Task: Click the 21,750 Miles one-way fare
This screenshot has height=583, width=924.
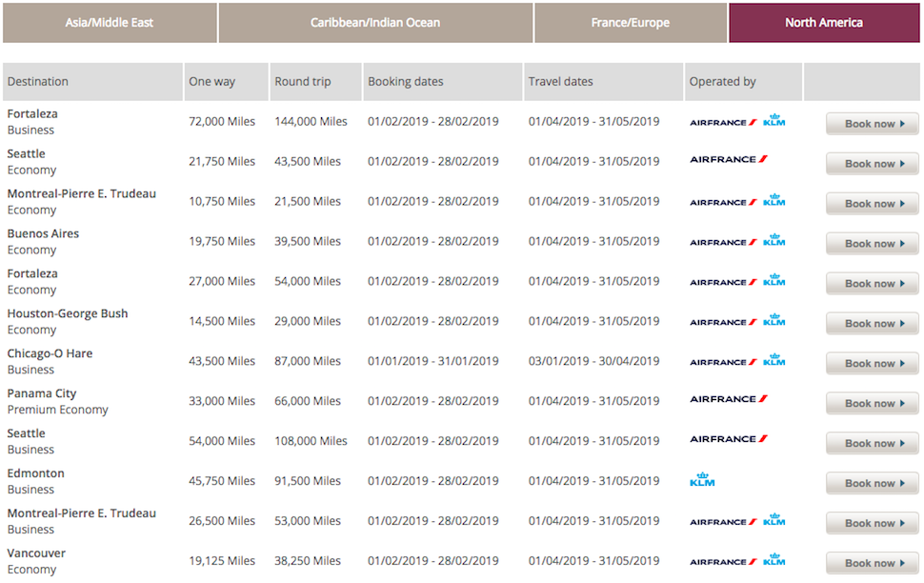Action: pyautogui.click(x=222, y=162)
